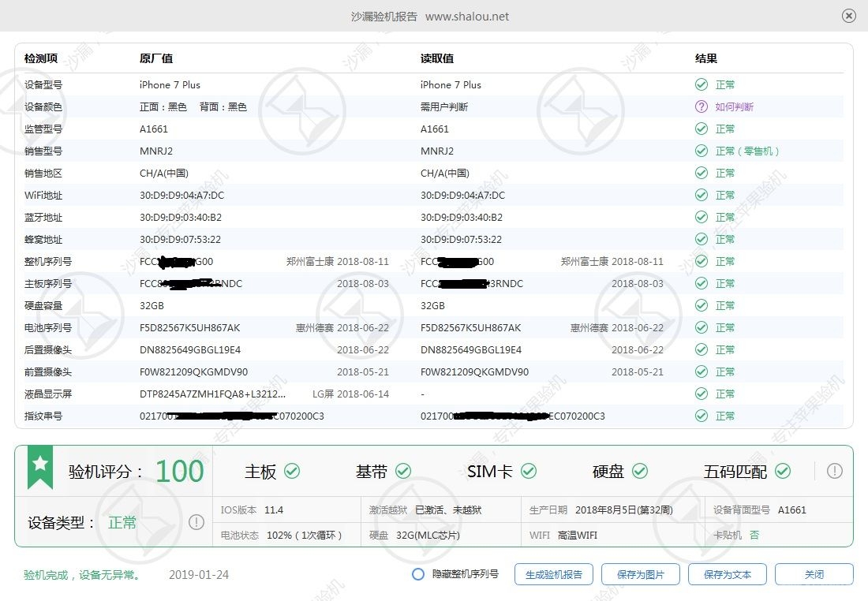
Task: Click the green star bookmark icon
Action: pos(40,466)
